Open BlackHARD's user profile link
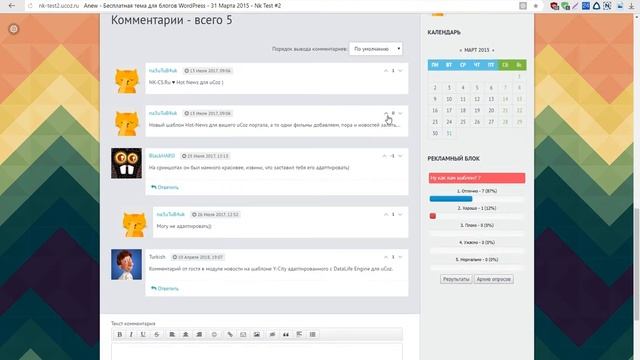The image size is (640, 360). pyautogui.click(x=162, y=156)
